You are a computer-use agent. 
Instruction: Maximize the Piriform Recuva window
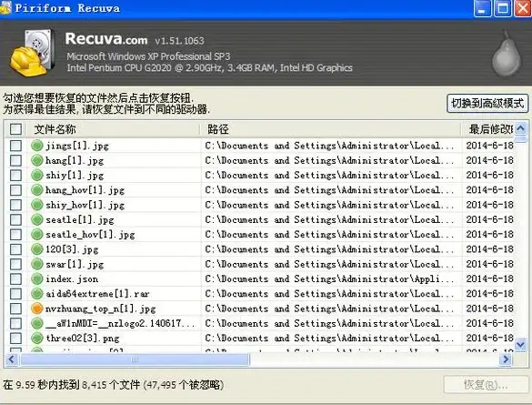pos(503,8)
